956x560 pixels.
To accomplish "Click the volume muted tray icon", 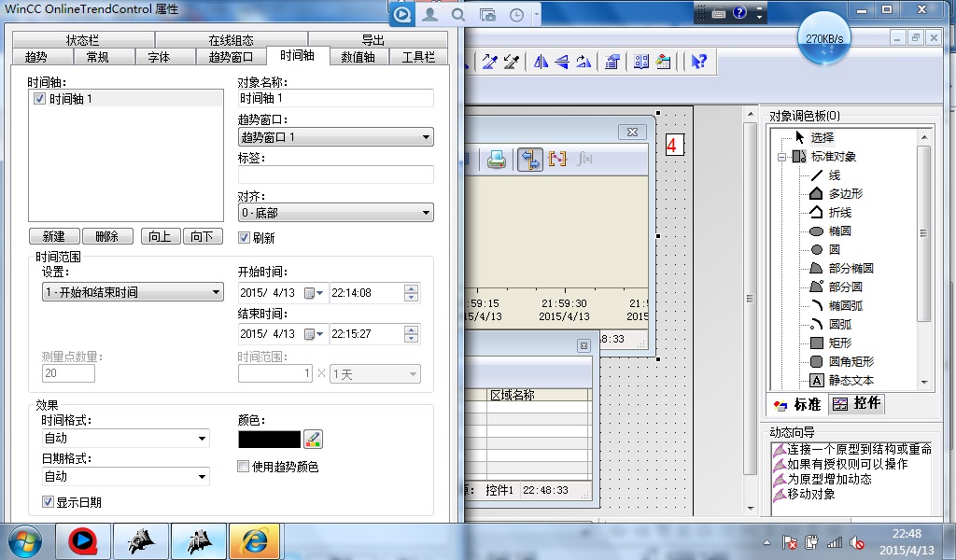I will (x=858, y=542).
